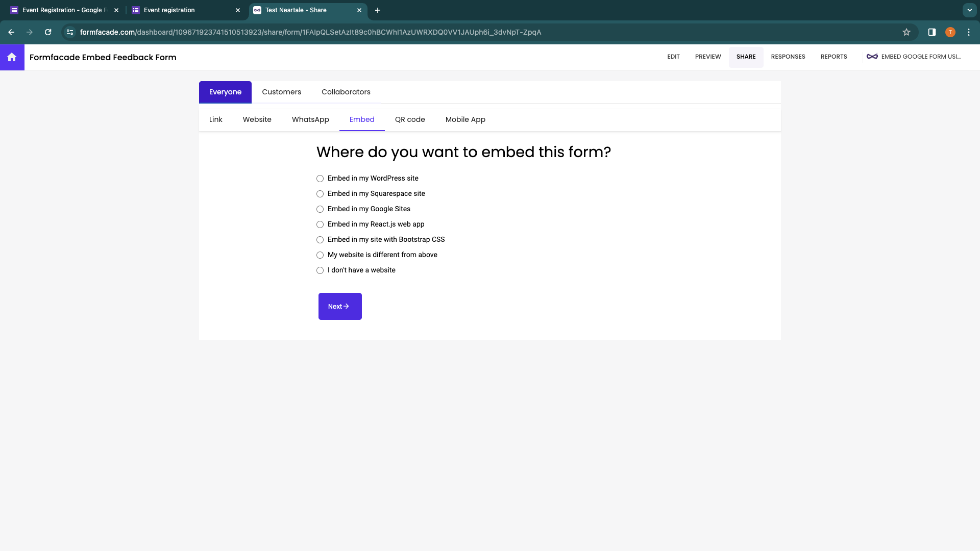Click the EDIT navigation icon

[x=673, y=57]
